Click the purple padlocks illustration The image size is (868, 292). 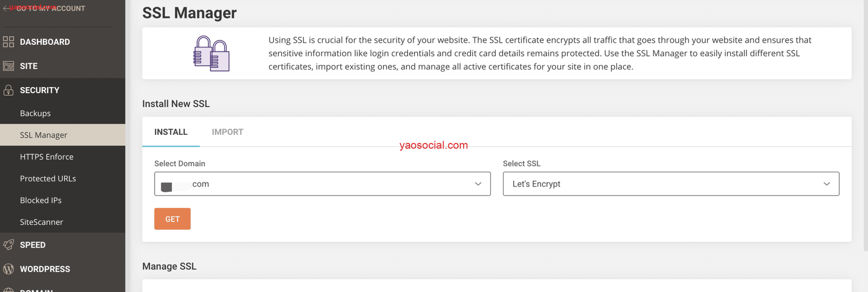[x=212, y=54]
